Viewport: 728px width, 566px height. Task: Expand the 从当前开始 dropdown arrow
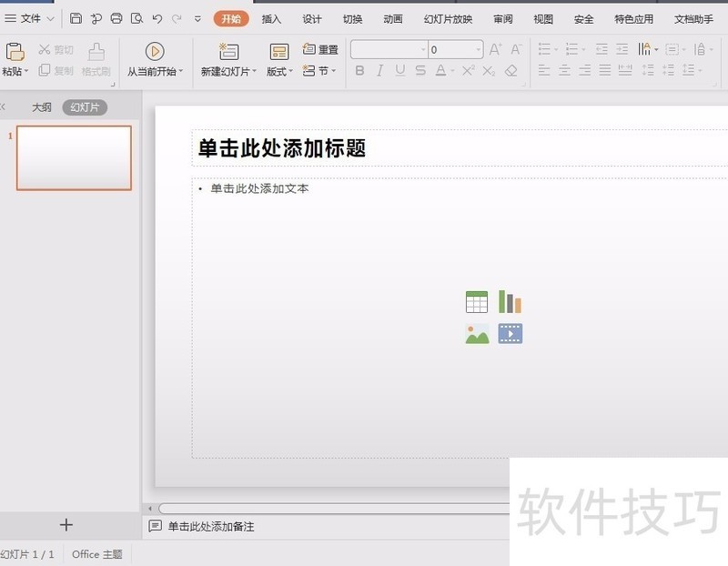click(x=180, y=71)
